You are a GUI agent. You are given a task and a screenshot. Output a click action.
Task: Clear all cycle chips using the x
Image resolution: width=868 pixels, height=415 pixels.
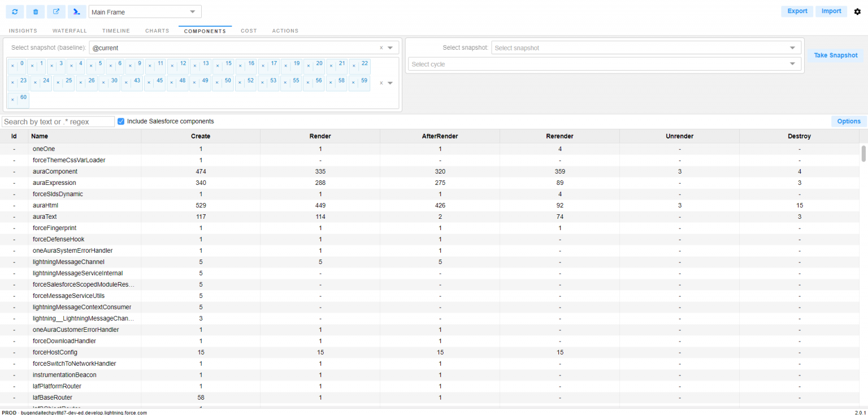tap(381, 83)
